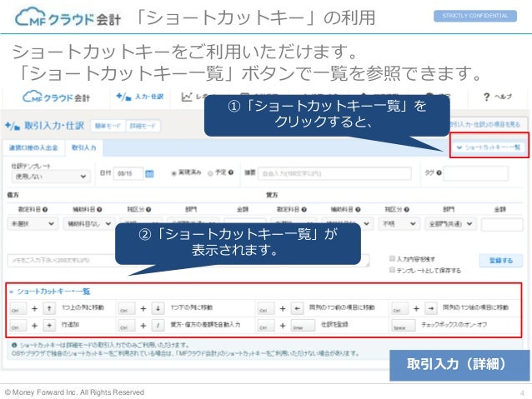The width and height of the screenshot is (532, 399).
Task: Click the タグ help icon
Action: 439,172
